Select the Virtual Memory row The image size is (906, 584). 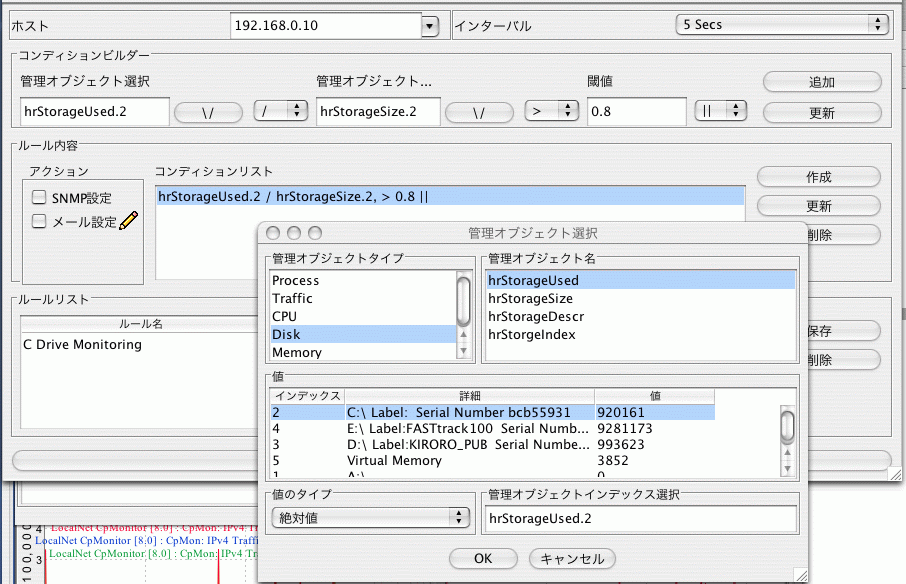492,460
